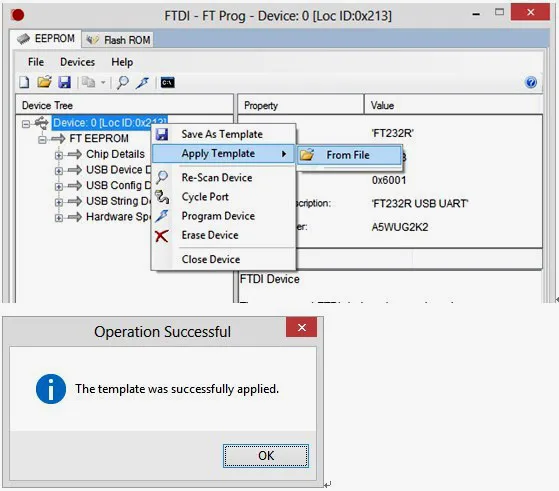Click the red FT Prog application icon

pyautogui.click(x=17, y=15)
